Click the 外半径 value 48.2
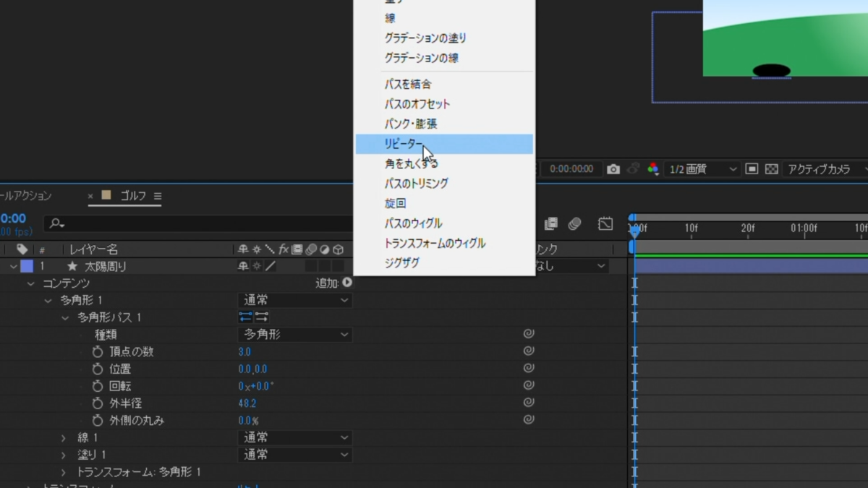 click(247, 403)
